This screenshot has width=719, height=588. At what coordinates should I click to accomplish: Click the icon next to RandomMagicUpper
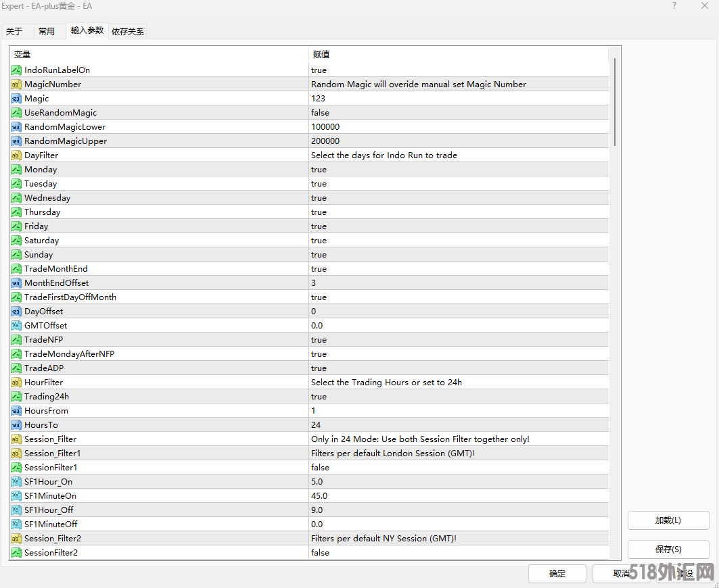tap(16, 141)
